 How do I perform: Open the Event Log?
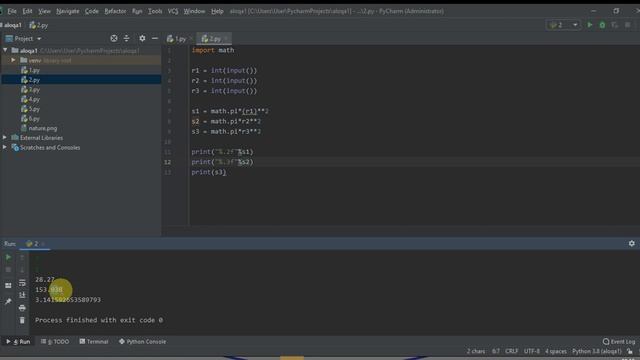619,342
